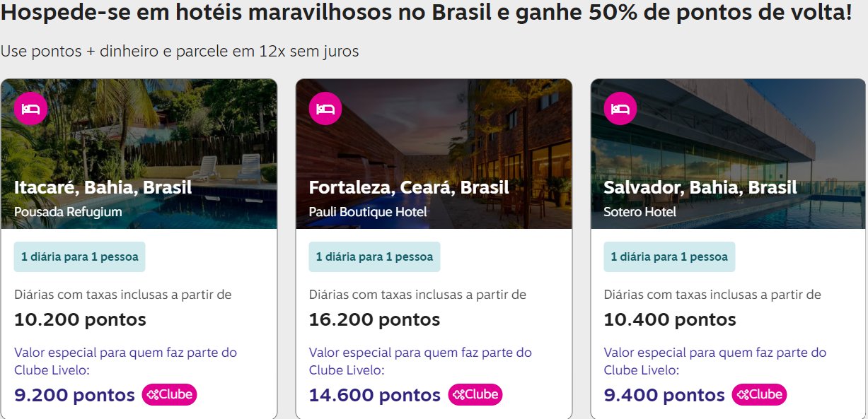Click Clube badge next to 14.600 pontos
Screen dimensions: 868x419
click(475, 394)
